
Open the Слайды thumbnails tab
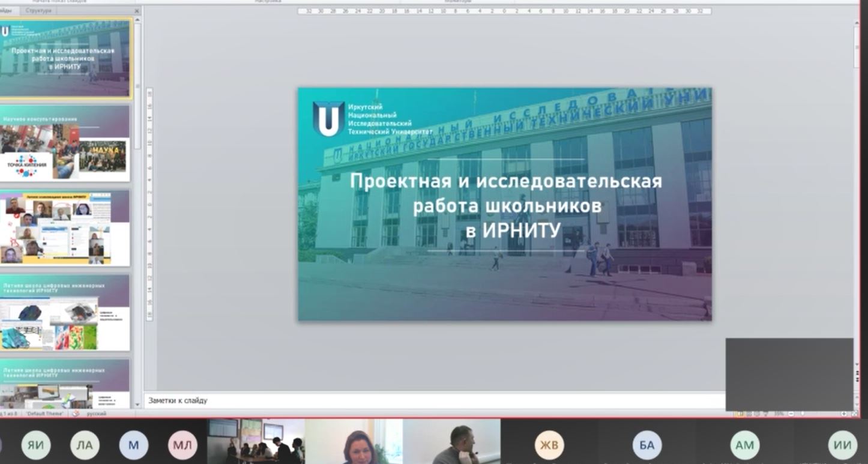(7, 11)
